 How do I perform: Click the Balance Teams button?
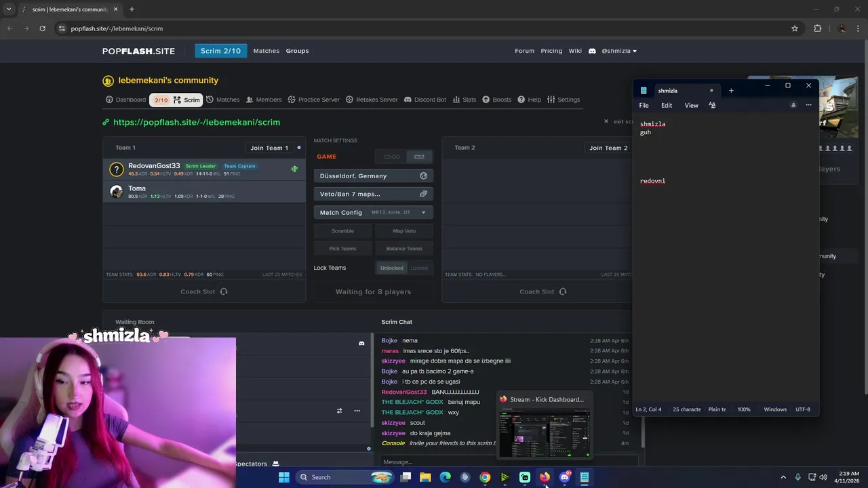coord(404,249)
